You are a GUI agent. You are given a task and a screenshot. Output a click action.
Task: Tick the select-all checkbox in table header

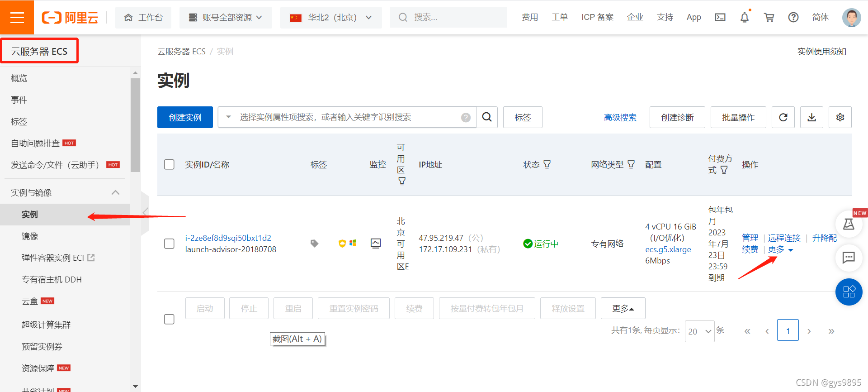[x=169, y=164]
